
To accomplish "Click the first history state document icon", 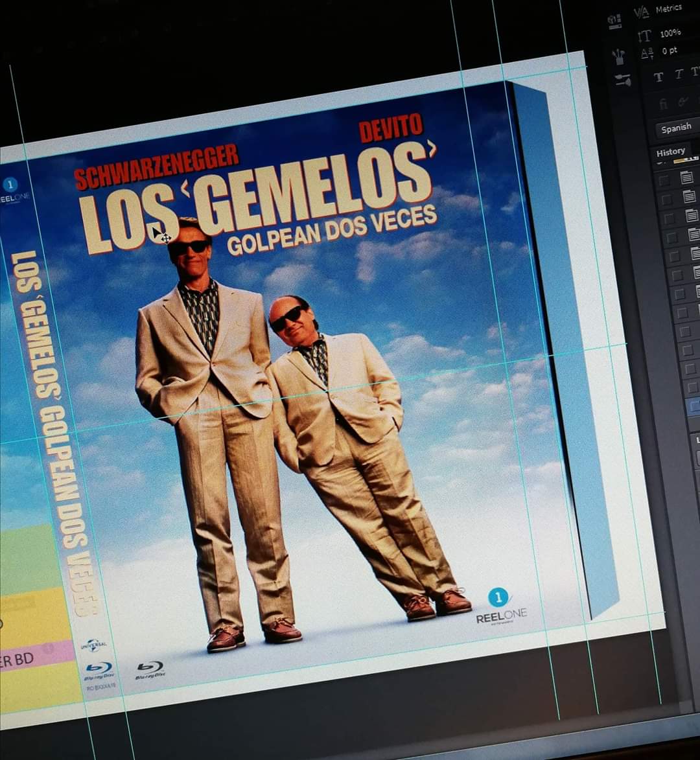I will coord(686,178).
